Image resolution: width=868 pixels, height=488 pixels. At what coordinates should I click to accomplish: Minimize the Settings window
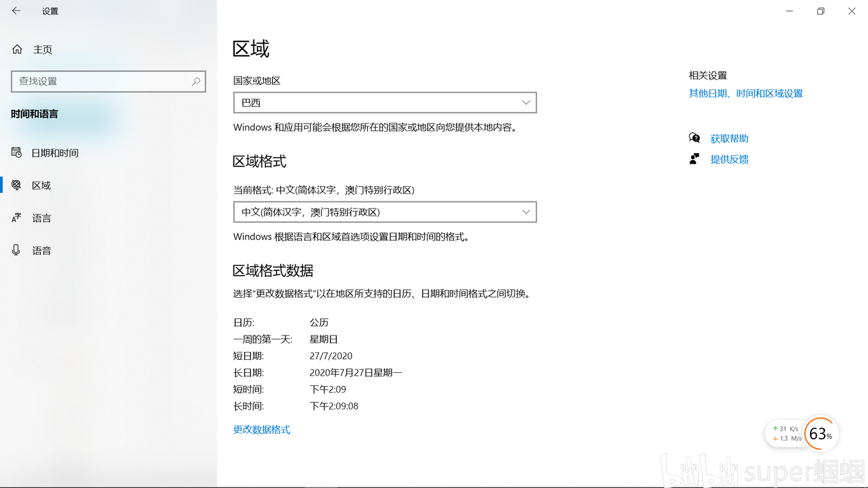click(x=790, y=11)
